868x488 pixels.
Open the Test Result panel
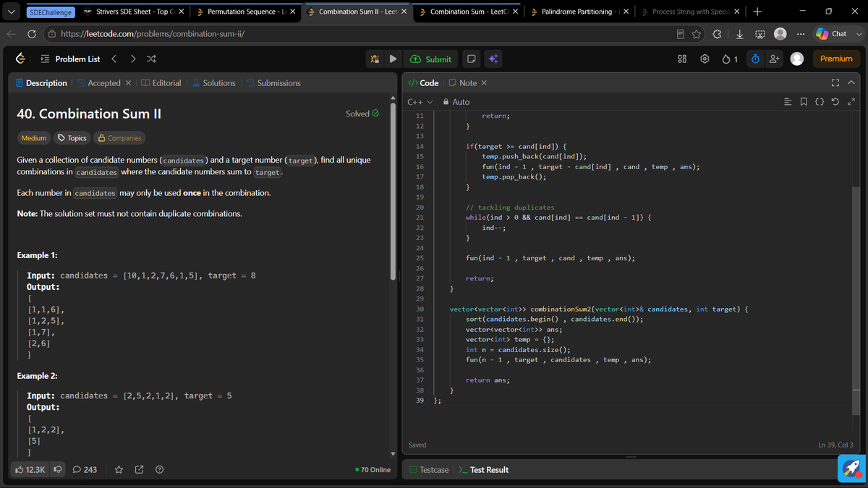[483, 470]
